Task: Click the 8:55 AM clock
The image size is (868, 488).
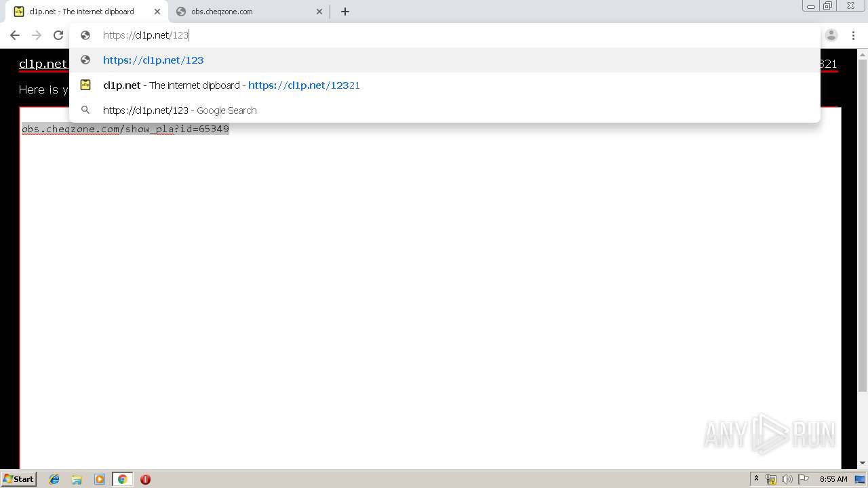Action: [x=833, y=479]
